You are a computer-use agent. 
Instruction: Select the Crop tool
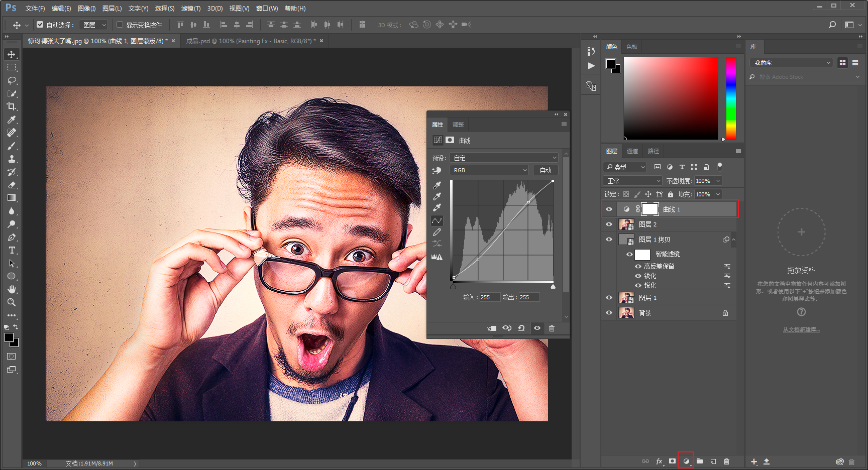tap(12, 106)
